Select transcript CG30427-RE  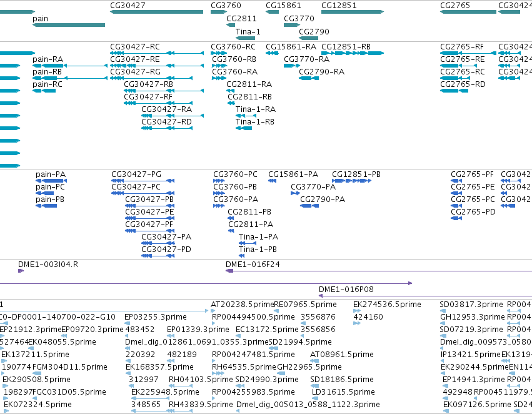[157, 66]
